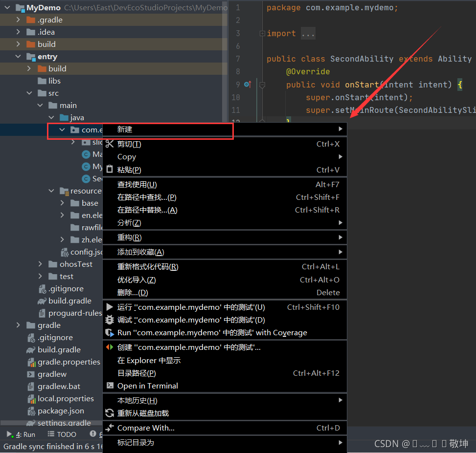Click the .gradle folder icon

click(31, 20)
